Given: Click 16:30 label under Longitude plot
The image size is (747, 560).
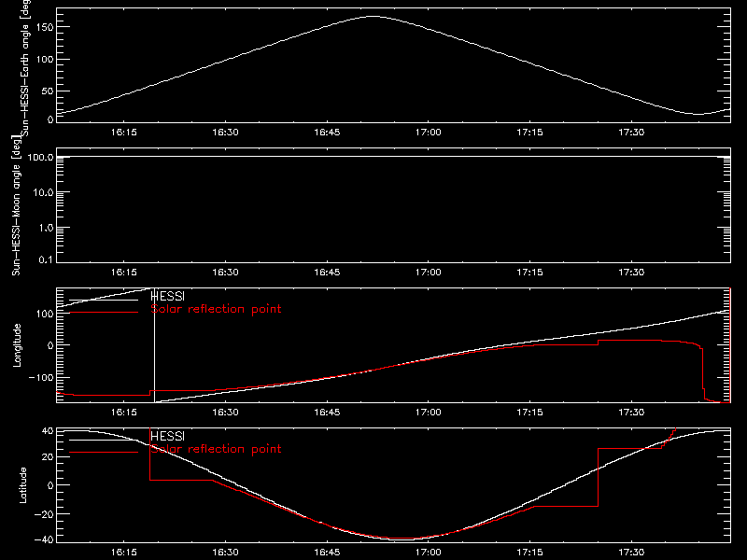Looking at the screenshot, I should tap(225, 413).
